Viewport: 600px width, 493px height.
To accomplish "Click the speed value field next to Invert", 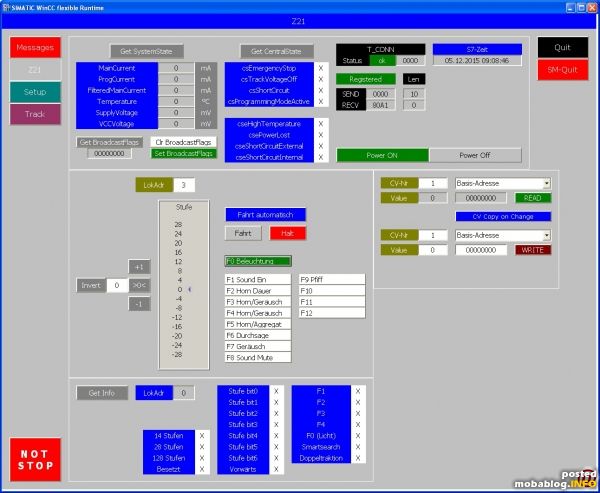I will 117,285.
